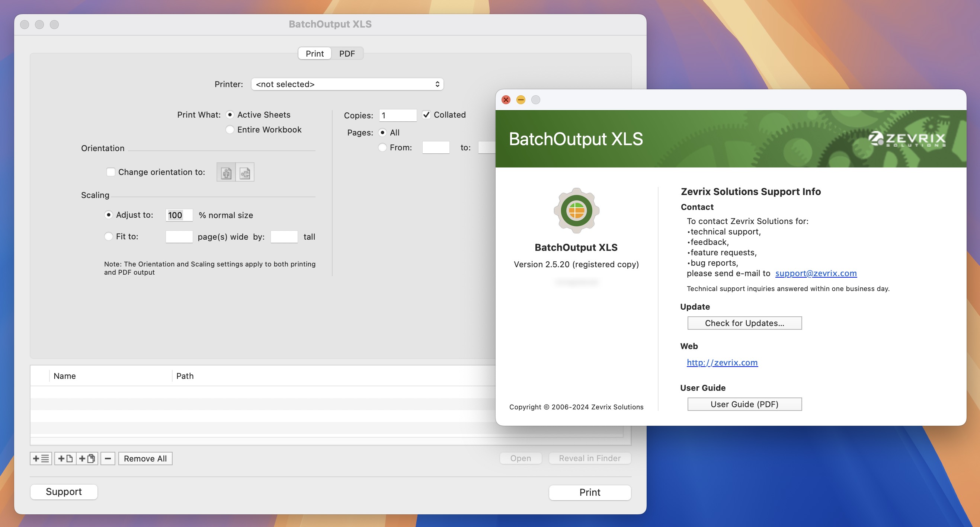Viewport: 980px width, 527px height.
Task: Click Check for Updates button
Action: (744, 323)
